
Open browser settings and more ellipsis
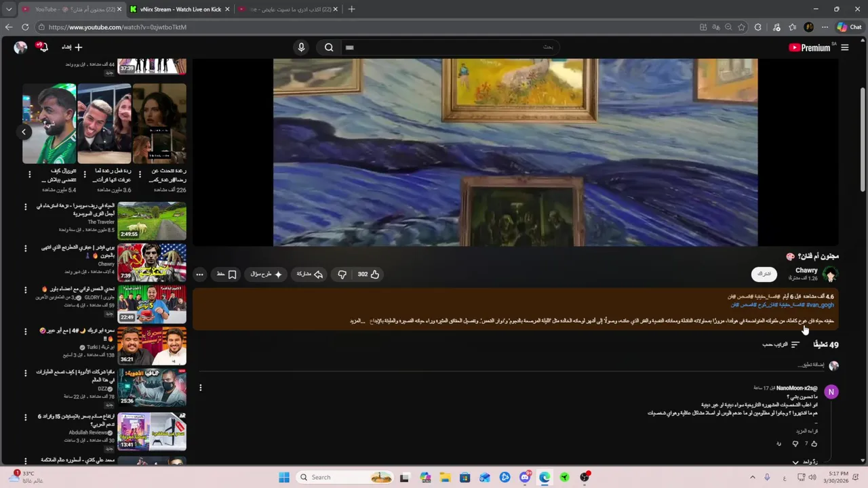pos(825,27)
